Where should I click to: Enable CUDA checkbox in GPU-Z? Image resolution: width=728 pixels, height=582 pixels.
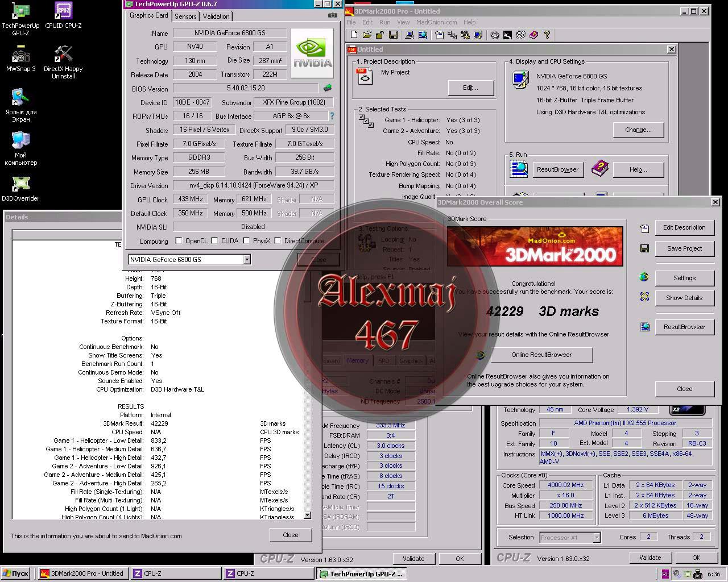click(214, 241)
